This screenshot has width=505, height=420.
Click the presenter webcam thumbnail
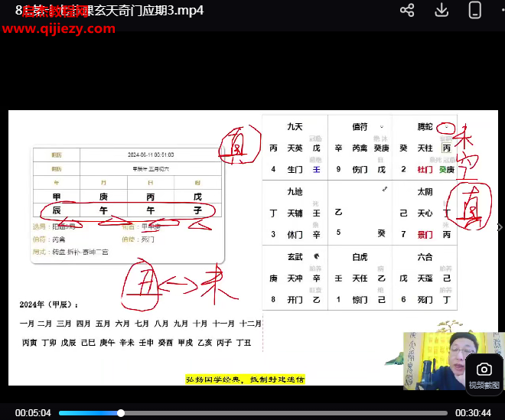(452, 361)
